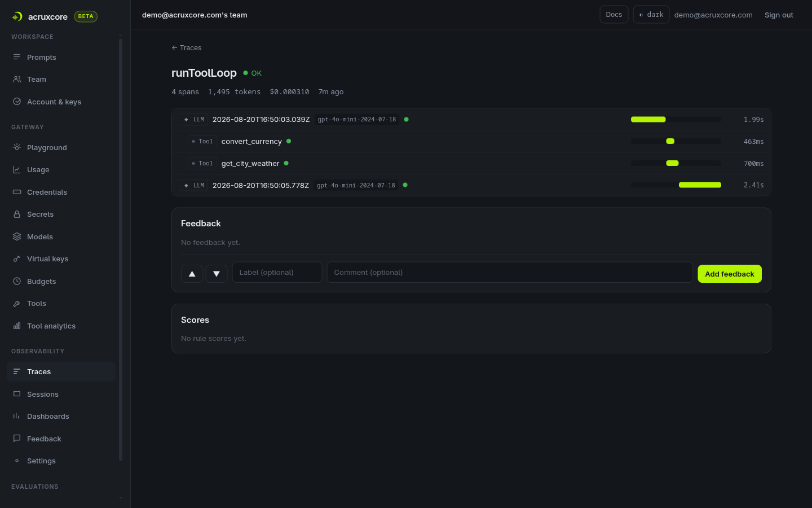Go back to Traces list
The image size is (812, 508).
tap(187, 48)
